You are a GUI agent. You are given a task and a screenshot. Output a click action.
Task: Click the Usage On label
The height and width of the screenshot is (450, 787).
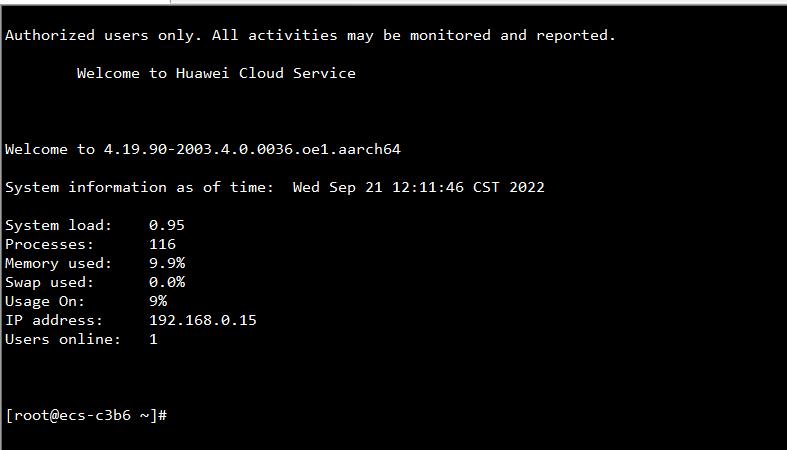(x=45, y=301)
